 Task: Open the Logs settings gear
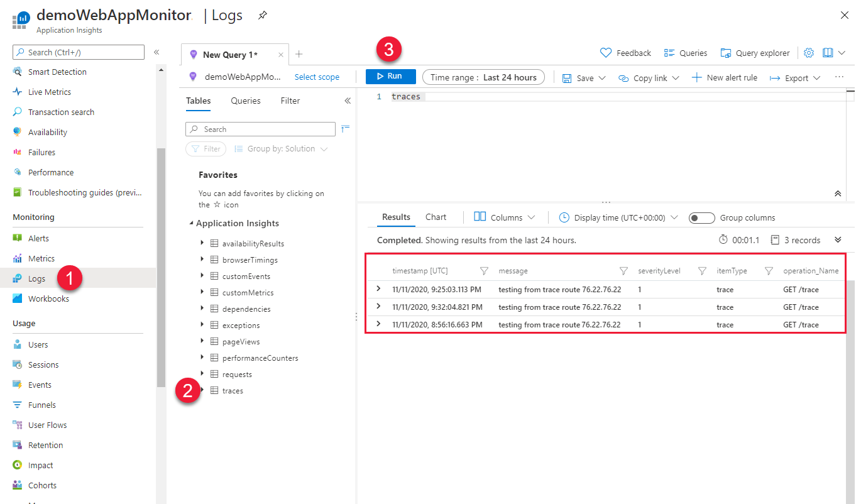point(809,53)
